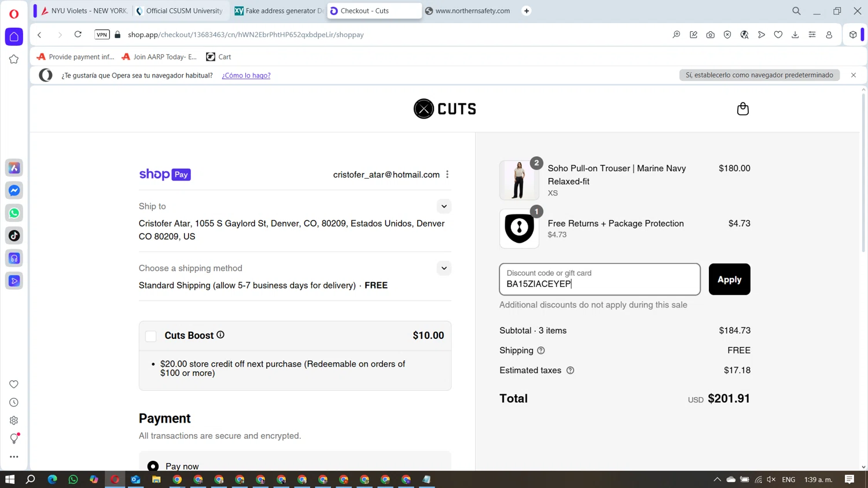Expand the Ship to address section
868x488 pixels.
[x=444, y=206]
